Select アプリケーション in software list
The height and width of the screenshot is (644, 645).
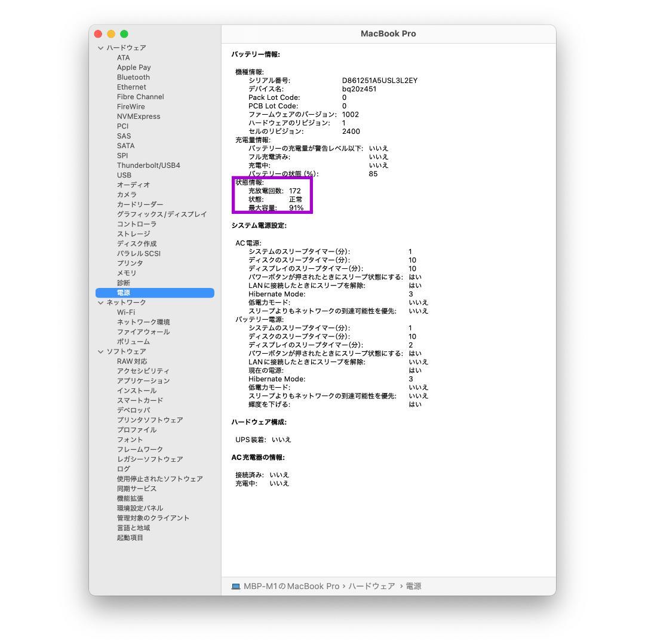(143, 381)
